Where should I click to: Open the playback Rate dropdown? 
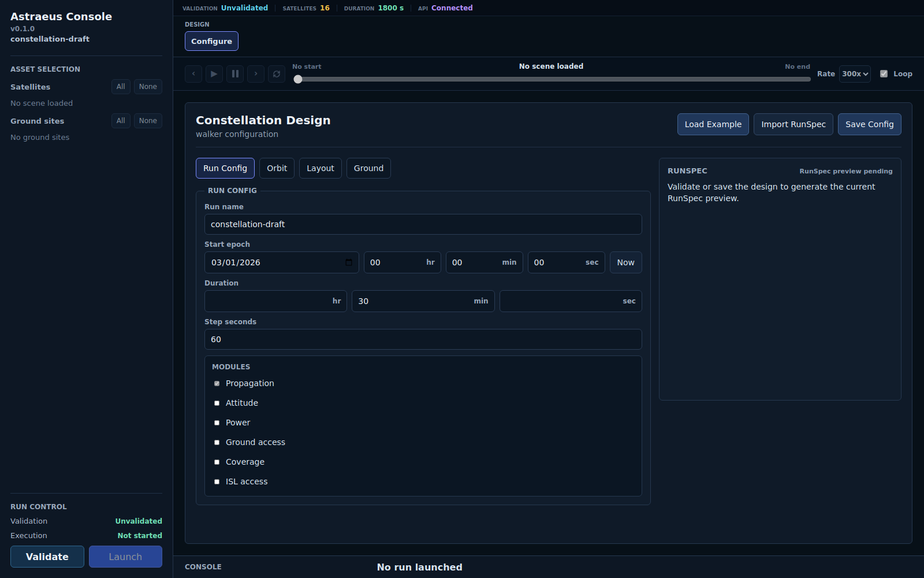click(x=855, y=74)
